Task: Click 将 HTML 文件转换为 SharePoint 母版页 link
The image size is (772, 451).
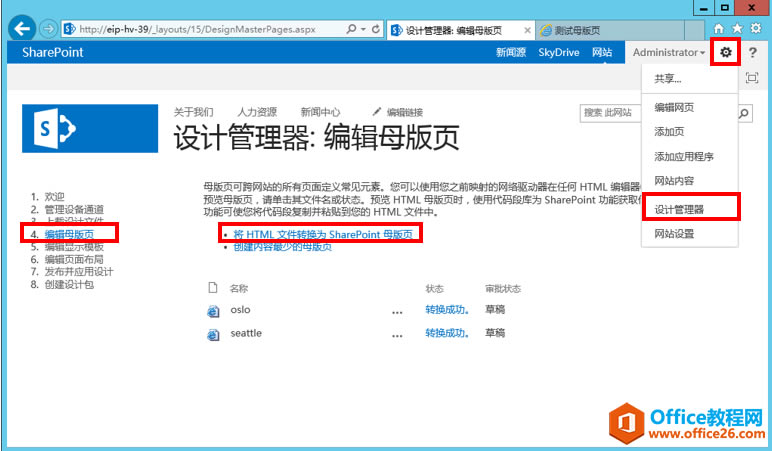Action: tap(323, 234)
